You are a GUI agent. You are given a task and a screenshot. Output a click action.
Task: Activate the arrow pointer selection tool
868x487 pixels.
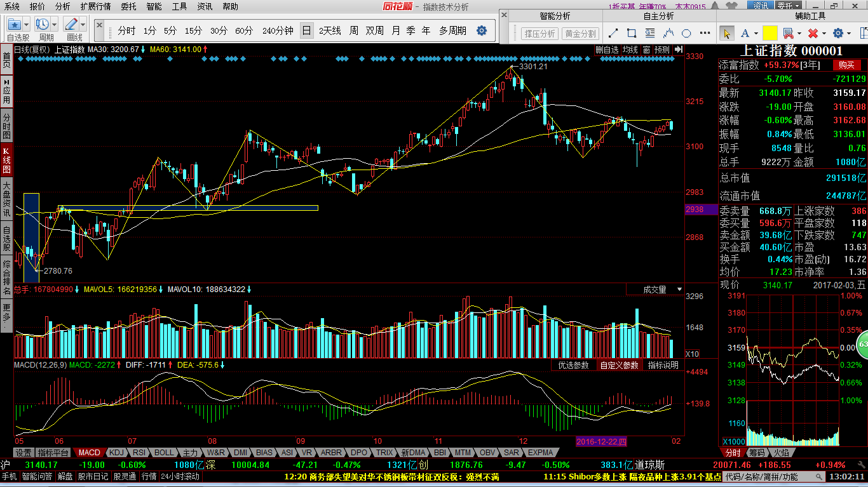[727, 33]
